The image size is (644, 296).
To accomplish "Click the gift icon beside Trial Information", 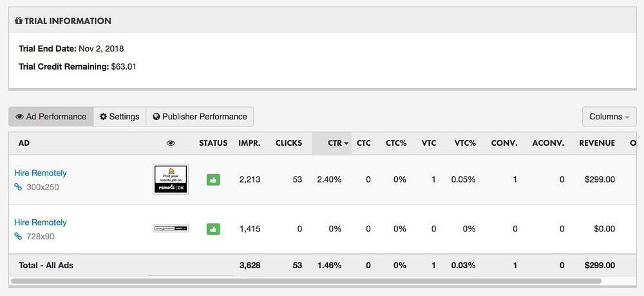I will (x=18, y=21).
